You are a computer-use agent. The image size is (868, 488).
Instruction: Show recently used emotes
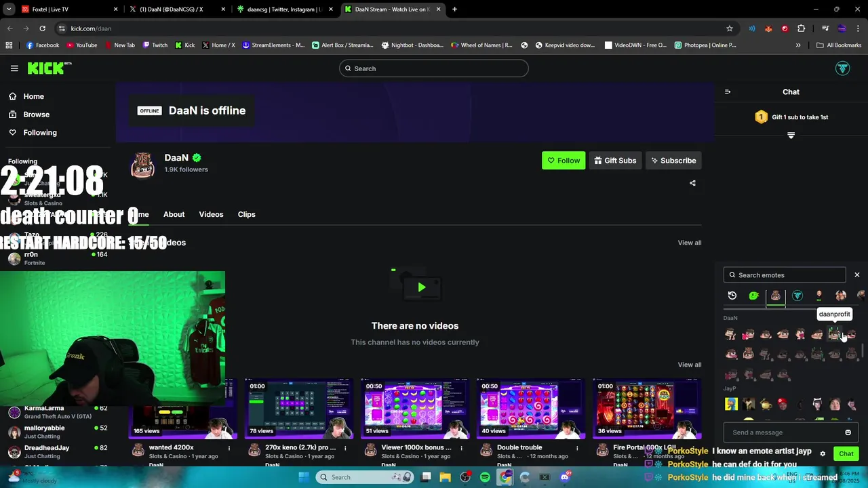coord(732,296)
